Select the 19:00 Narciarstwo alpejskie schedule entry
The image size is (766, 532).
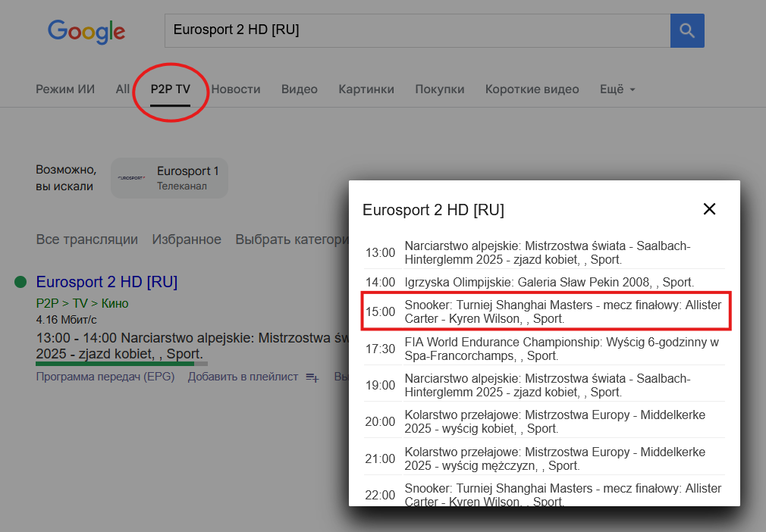[x=545, y=385]
